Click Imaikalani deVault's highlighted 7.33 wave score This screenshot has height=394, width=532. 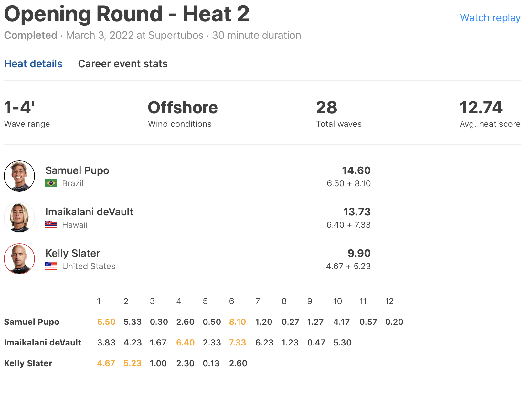[x=238, y=343]
